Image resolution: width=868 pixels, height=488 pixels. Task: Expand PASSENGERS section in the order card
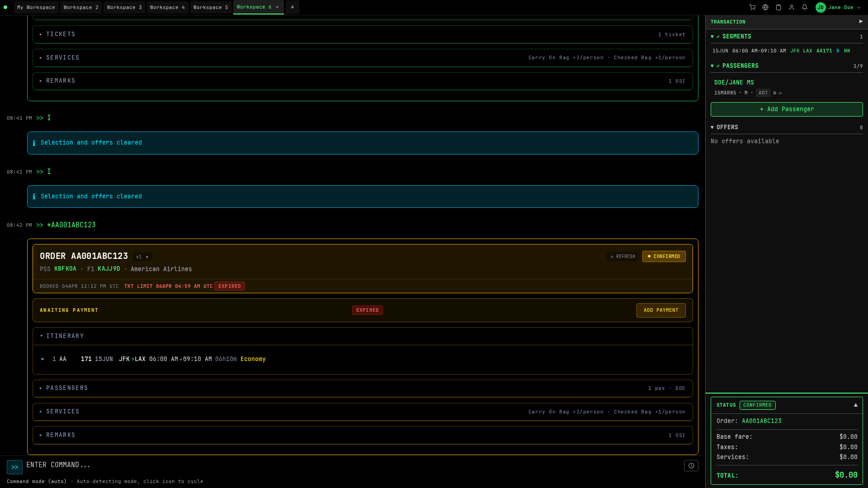[363, 388]
